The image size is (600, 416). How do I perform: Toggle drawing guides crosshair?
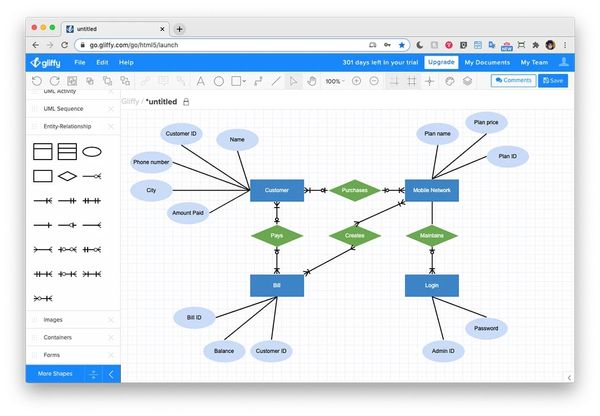pos(430,81)
